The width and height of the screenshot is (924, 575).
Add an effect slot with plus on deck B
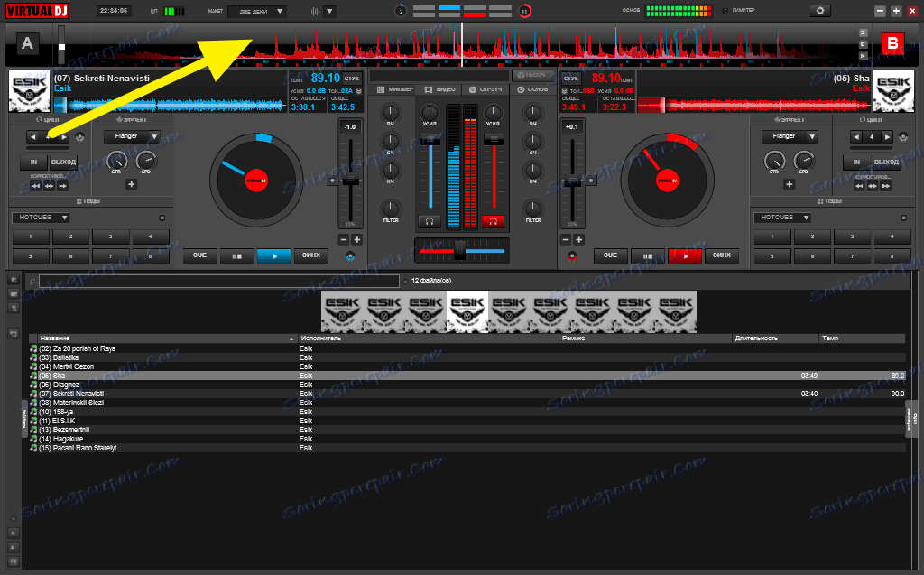click(789, 184)
